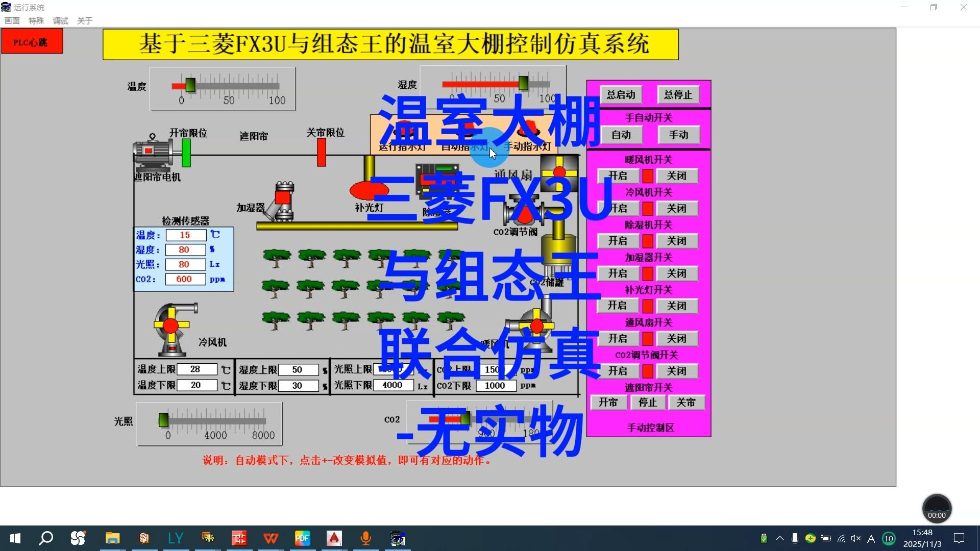Click the red 关帘限位 limit indicator

pos(322,152)
